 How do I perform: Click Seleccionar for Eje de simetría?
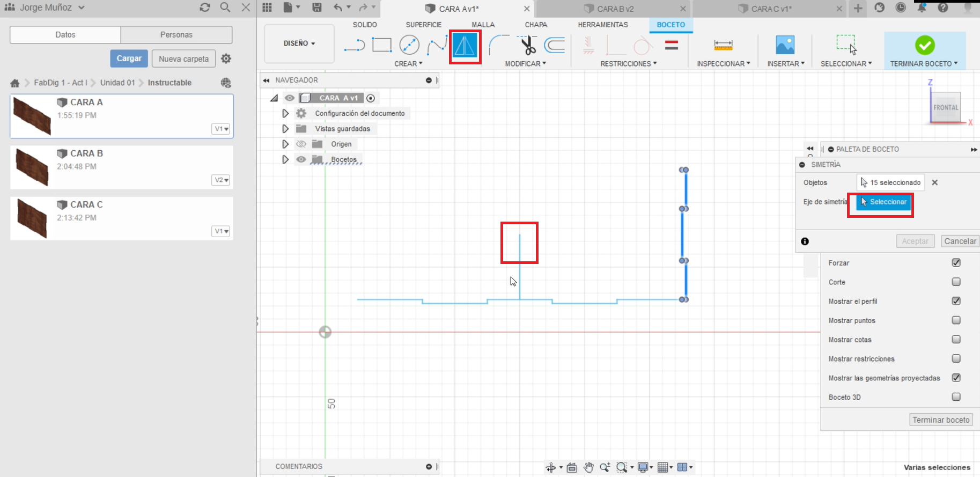(883, 202)
